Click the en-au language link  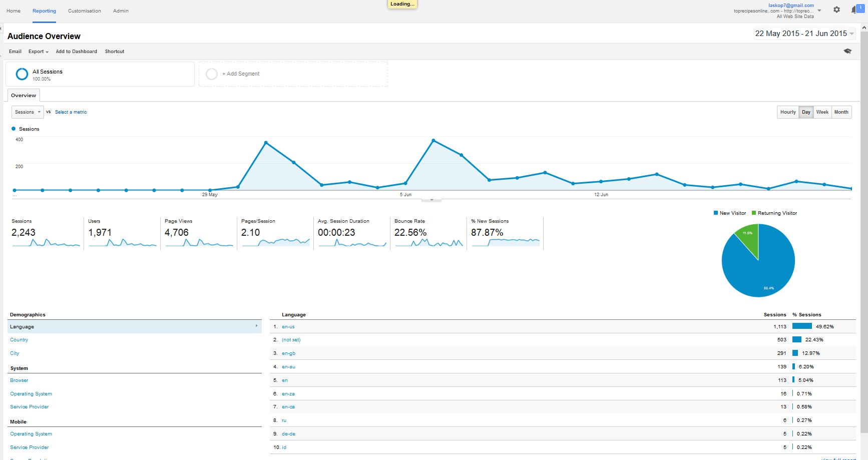288,367
